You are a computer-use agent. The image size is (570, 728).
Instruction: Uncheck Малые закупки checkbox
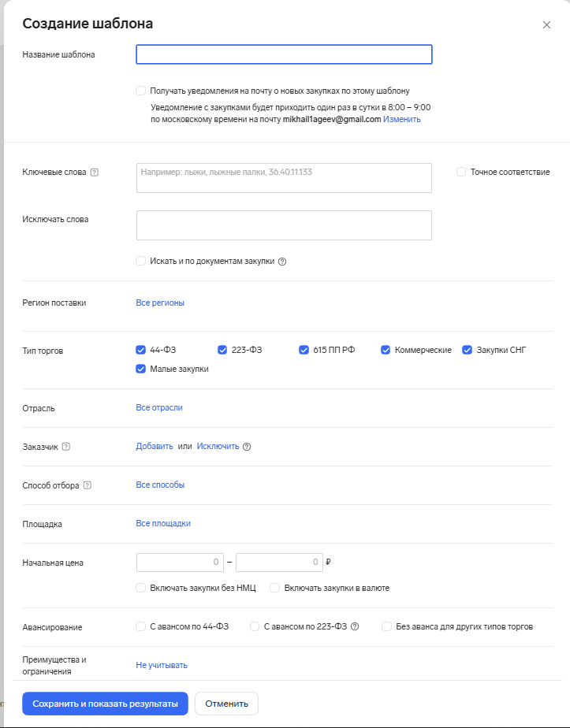(140, 369)
